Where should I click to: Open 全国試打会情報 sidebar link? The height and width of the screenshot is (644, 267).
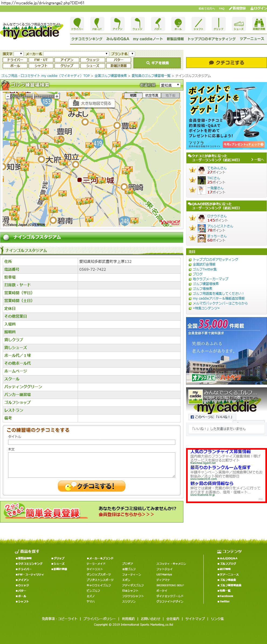[204, 265]
